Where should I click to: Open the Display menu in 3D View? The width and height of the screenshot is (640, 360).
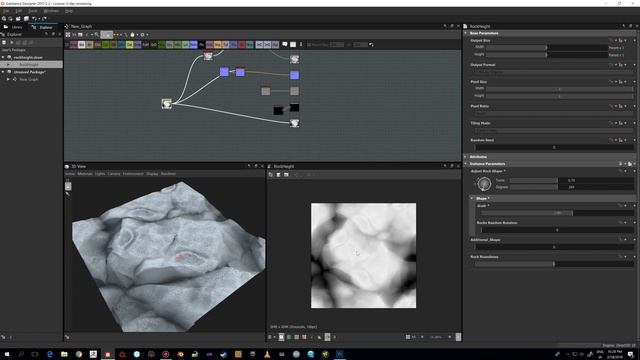[152, 174]
